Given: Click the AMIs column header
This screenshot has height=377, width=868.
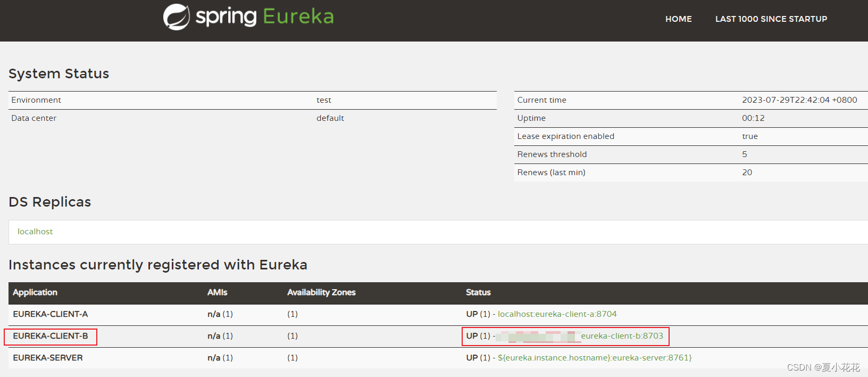Looking at the screenshot, I should [218, 292].
